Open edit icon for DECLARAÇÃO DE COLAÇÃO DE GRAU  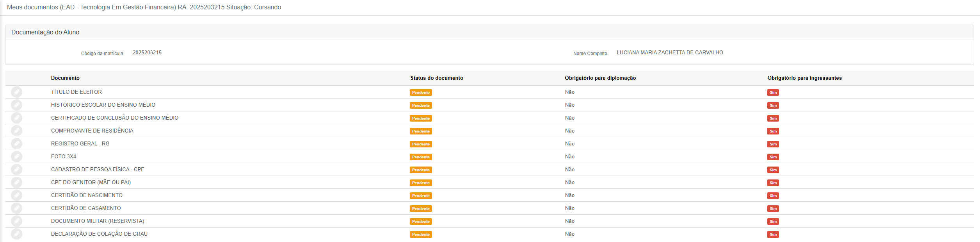pyautogui.click(x=16, y=234)
